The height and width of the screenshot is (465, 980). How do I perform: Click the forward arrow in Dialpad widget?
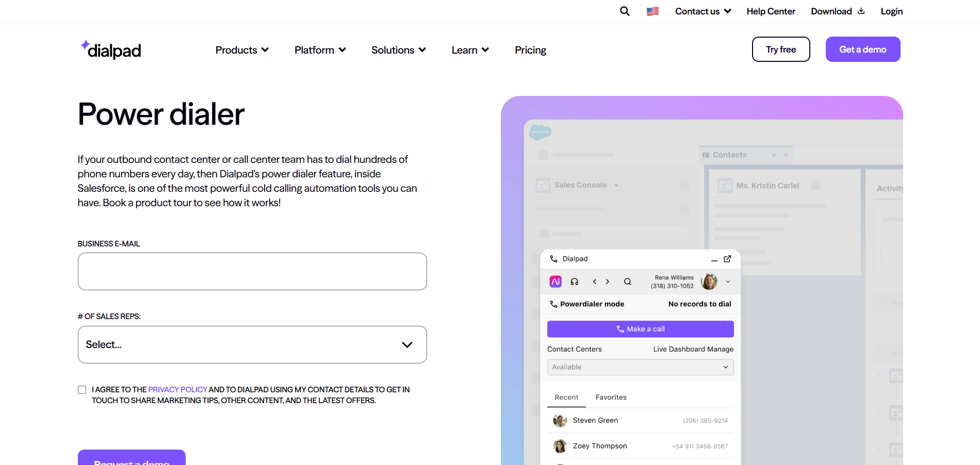(608, 281)
